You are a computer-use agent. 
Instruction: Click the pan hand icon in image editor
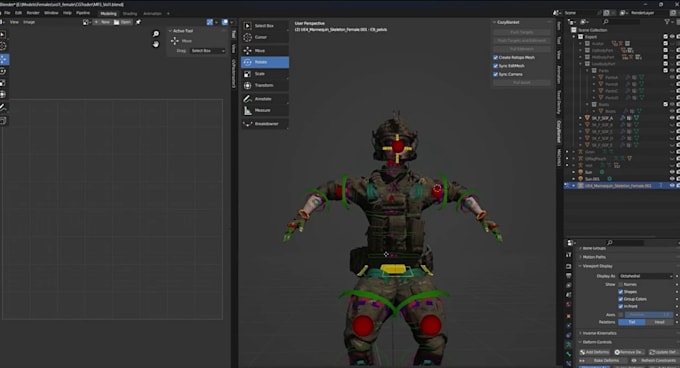(x=156, y=44)
